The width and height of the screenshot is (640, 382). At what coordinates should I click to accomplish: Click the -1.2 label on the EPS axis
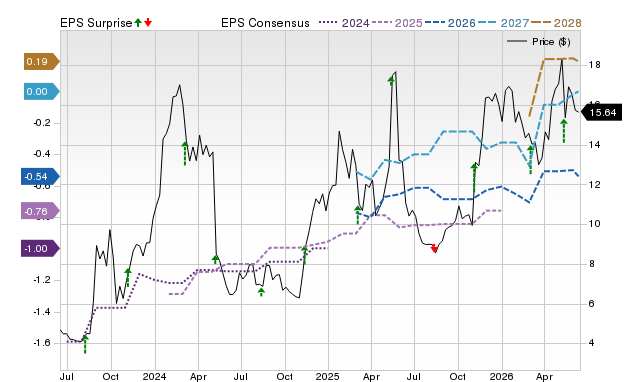pyautogui.click(x=42, y=280)
